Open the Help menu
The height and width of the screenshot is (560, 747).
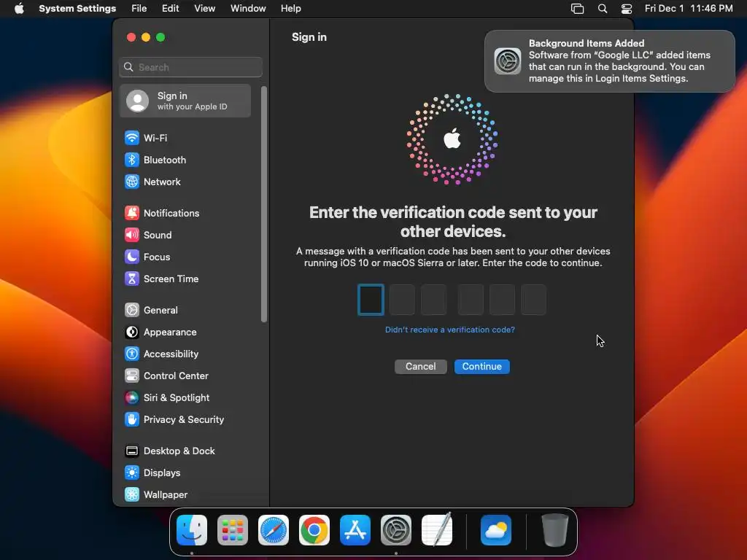290,9
